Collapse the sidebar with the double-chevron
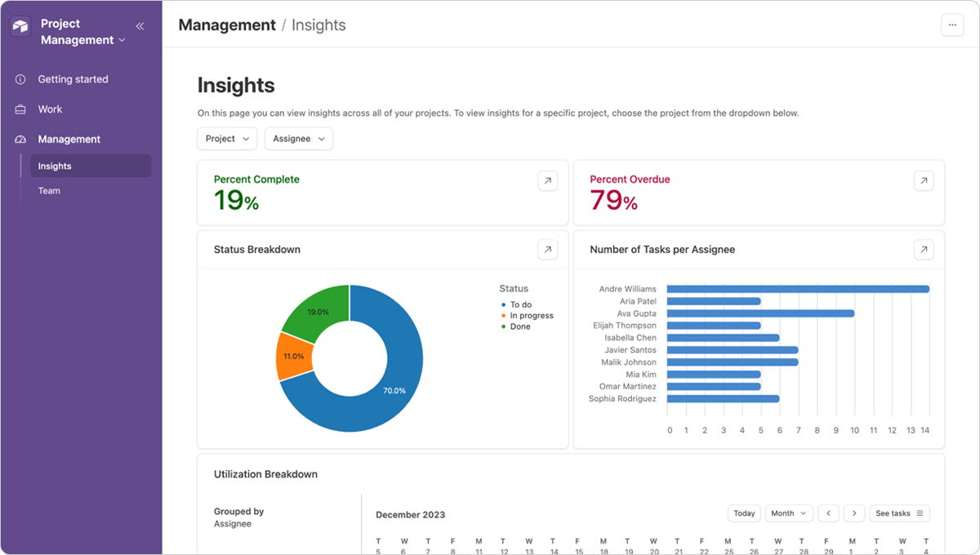 (x=140, y=25)
